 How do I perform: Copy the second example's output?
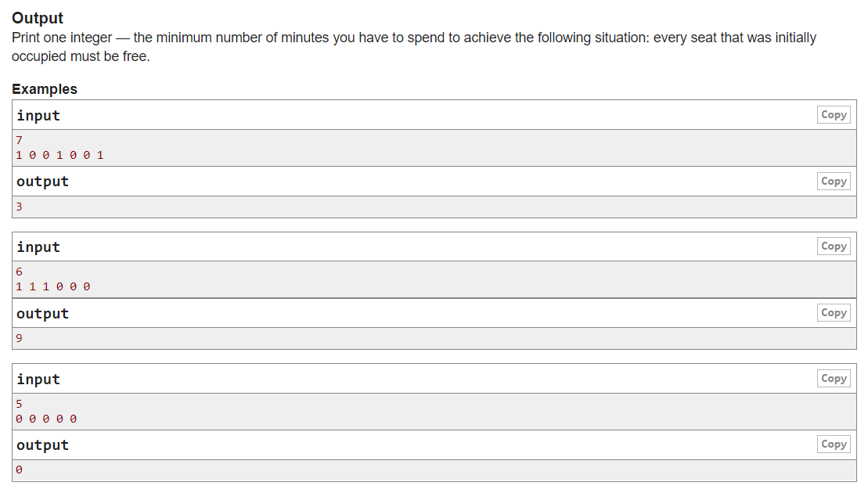click(x=834, y=312)
